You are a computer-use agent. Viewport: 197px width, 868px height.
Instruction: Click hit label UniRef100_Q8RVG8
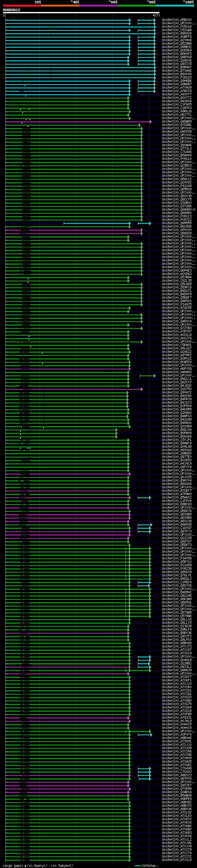[176, 57]
